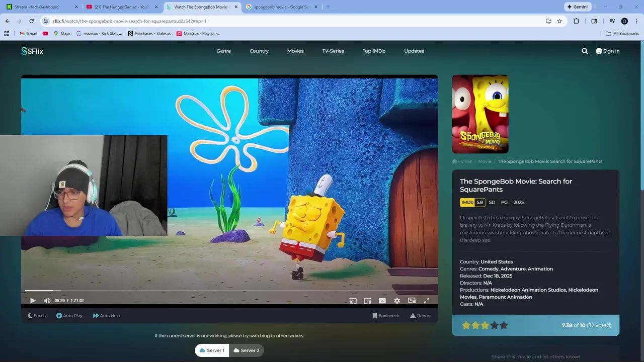The width and height of the screenshot is (644, 362).
Task: Open Purchases - Stake.us bookmark
Action: pyautogui.click(x=149, y=34)
